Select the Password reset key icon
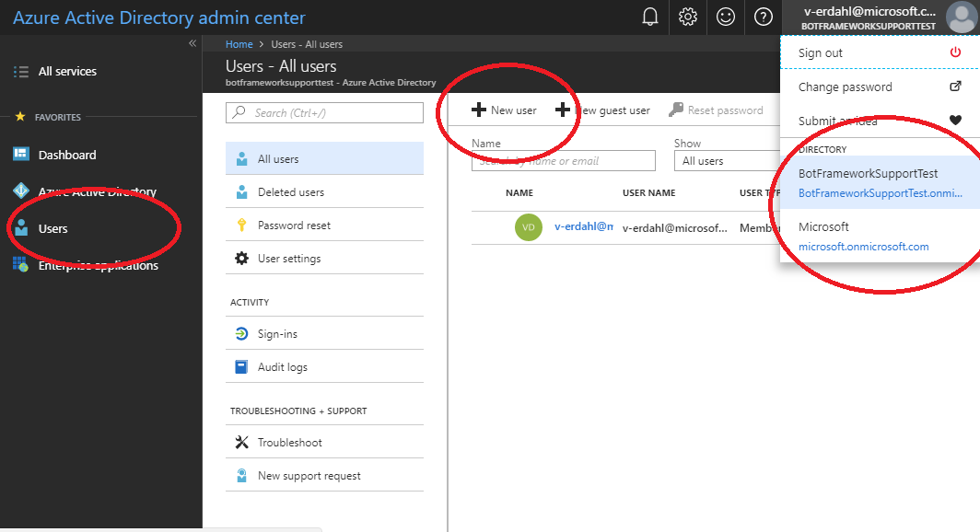 (x=240, y=225)
